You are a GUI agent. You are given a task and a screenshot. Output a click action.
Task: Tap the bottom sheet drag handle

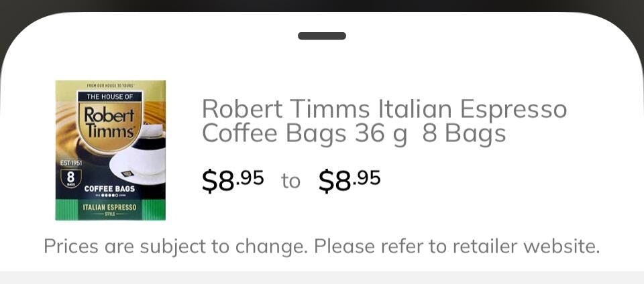[322, 36]
